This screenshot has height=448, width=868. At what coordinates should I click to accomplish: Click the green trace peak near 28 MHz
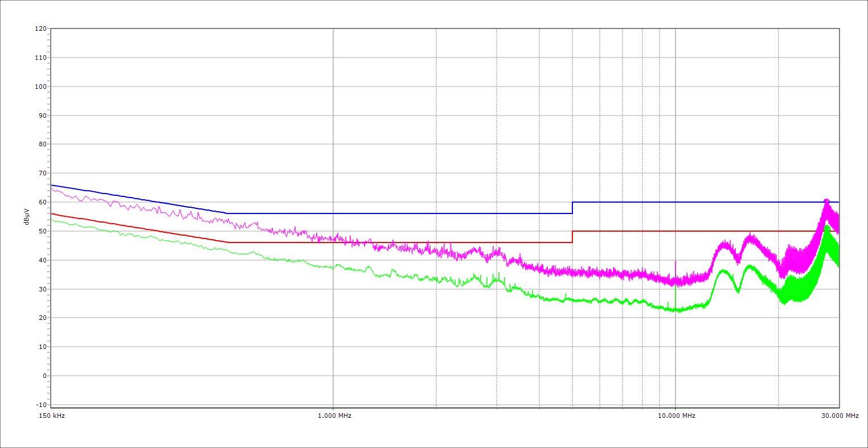[826, 227]
